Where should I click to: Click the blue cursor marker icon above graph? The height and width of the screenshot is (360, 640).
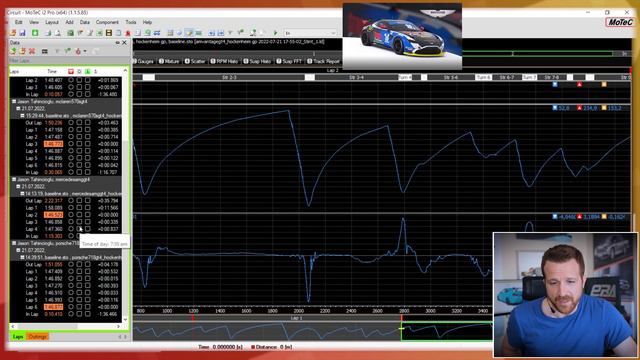[555, 84]
